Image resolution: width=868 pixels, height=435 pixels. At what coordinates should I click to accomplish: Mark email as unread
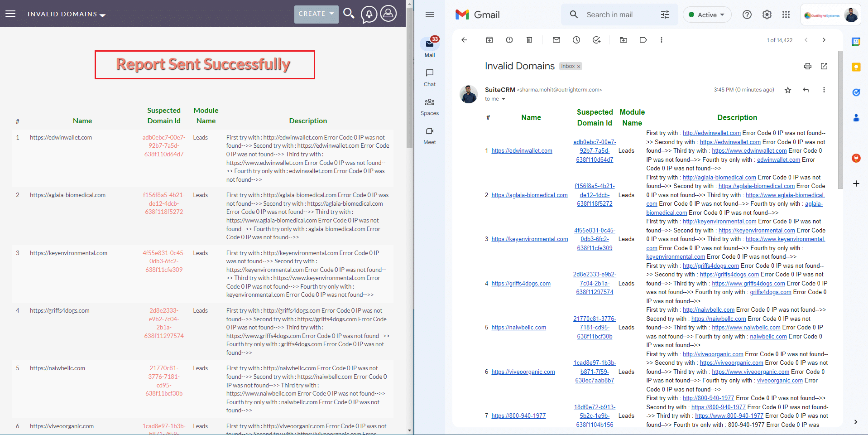[x=556, y=40]
